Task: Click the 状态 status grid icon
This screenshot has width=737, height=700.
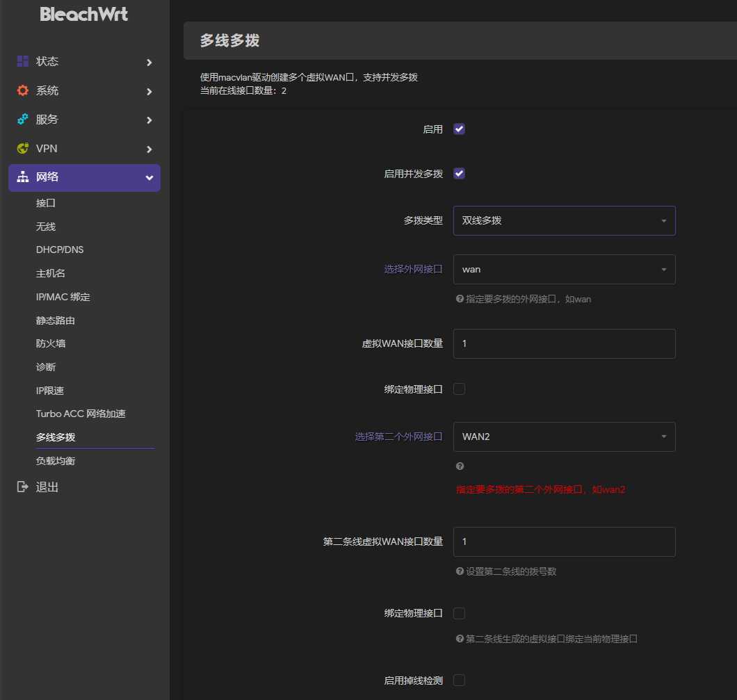Action: [x=22, y=61]
